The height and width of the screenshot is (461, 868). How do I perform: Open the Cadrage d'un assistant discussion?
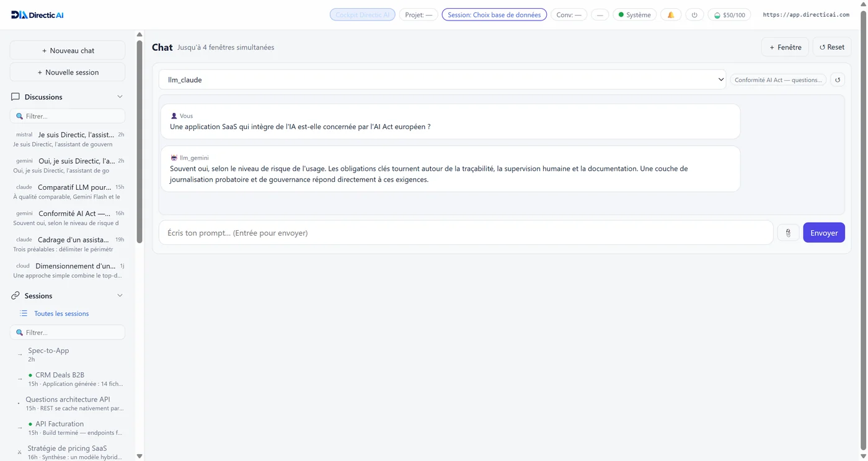click(x=68, y=244)
